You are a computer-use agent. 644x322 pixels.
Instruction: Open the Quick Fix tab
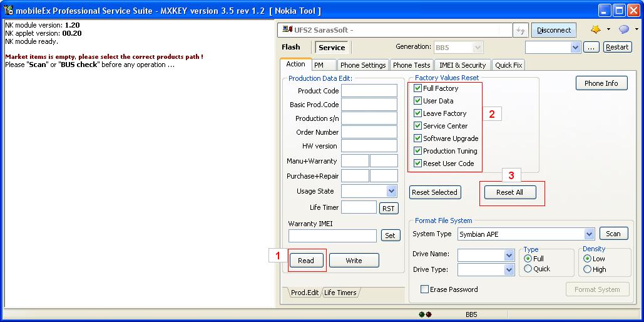(508, 65)
